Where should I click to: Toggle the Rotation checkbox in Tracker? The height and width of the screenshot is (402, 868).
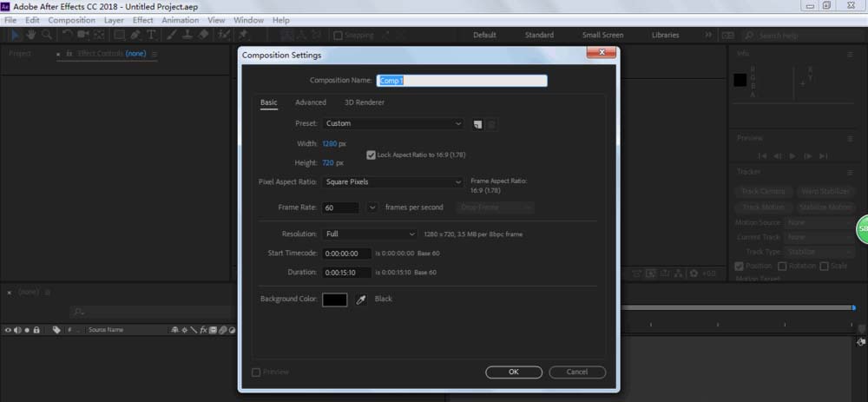(782, 267)
